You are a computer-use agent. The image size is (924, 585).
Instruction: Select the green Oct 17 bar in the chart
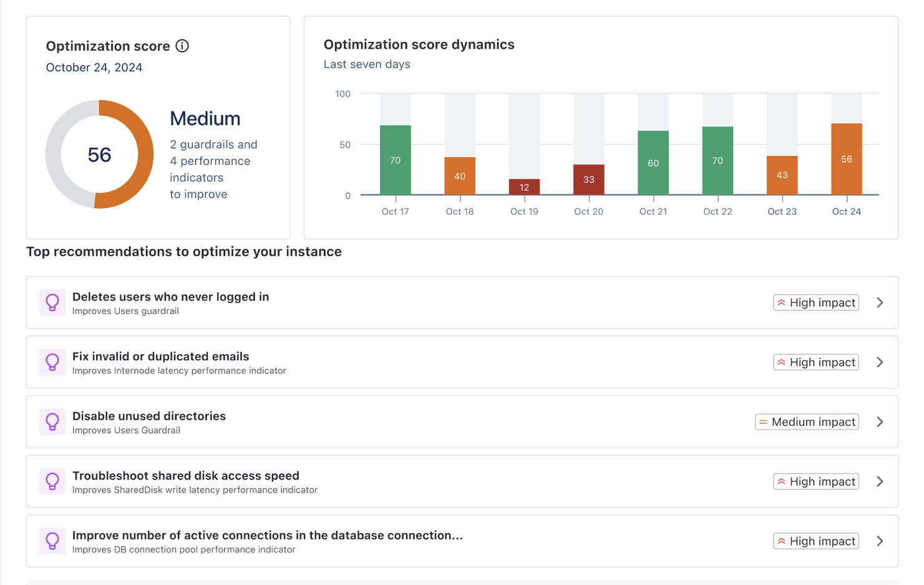tap(395, 159)
